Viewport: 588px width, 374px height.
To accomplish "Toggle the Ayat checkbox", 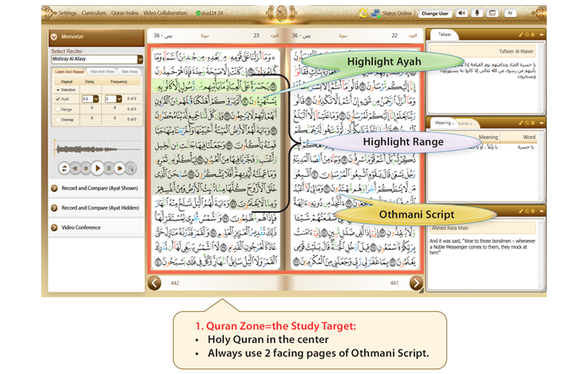I will pos(58,99).
